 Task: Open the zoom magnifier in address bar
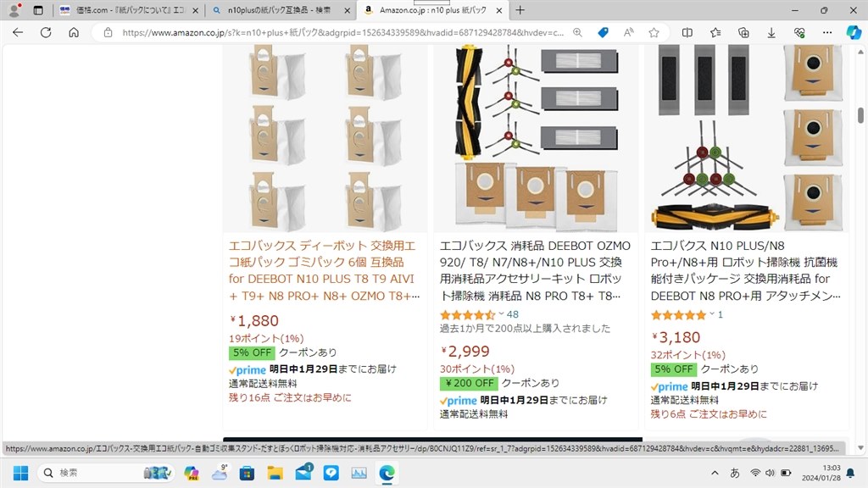577,33
